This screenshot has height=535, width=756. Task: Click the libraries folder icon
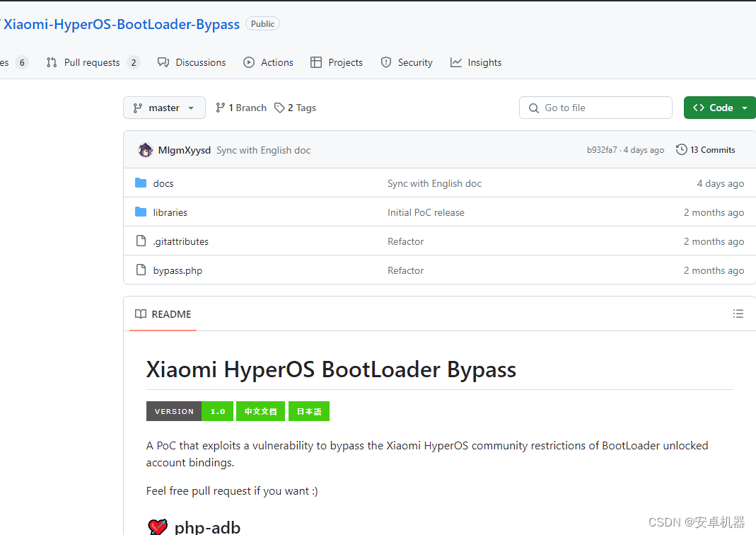click(x=141, y=212)
